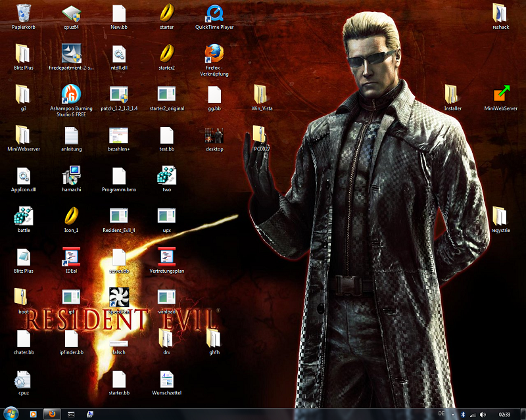Click the Vertretungsplan desktop icon

click(x=166, y=257)
